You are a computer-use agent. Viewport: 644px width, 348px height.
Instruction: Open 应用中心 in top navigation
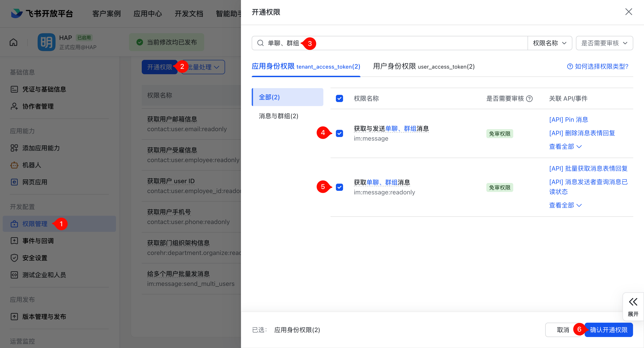[148, 13]
